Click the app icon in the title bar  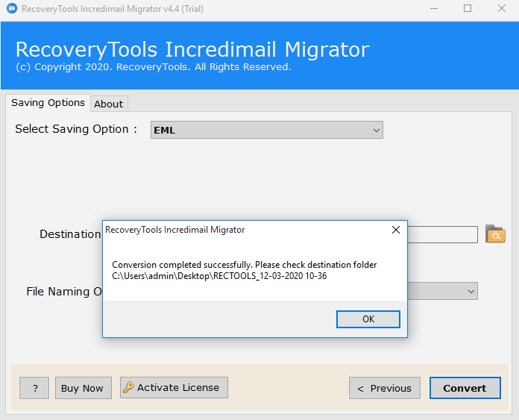click(10, 9)
